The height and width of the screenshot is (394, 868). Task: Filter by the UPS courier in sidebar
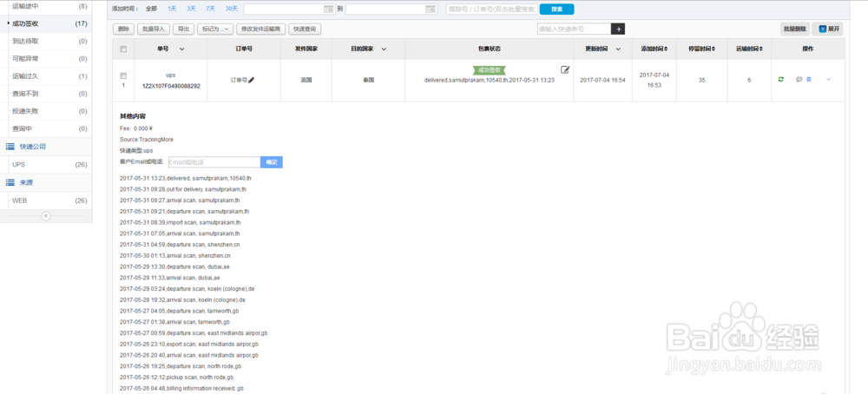point(46,165)
